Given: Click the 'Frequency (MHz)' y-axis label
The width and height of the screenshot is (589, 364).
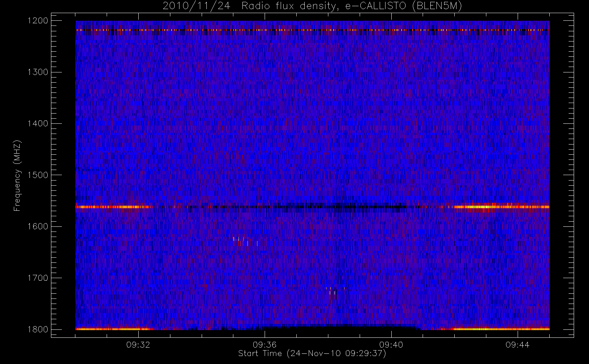Looking at the screenshot, I should (x=17, y=175).
